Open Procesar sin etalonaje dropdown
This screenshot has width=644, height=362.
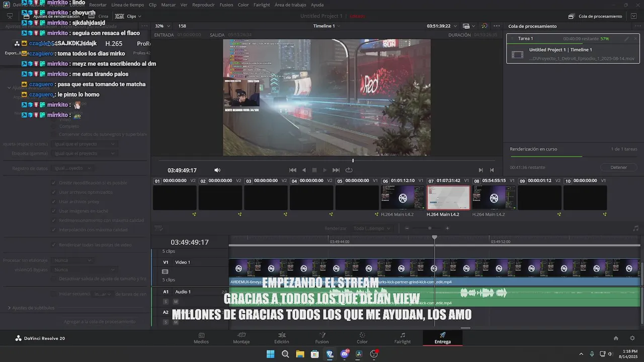click(72, 260)
